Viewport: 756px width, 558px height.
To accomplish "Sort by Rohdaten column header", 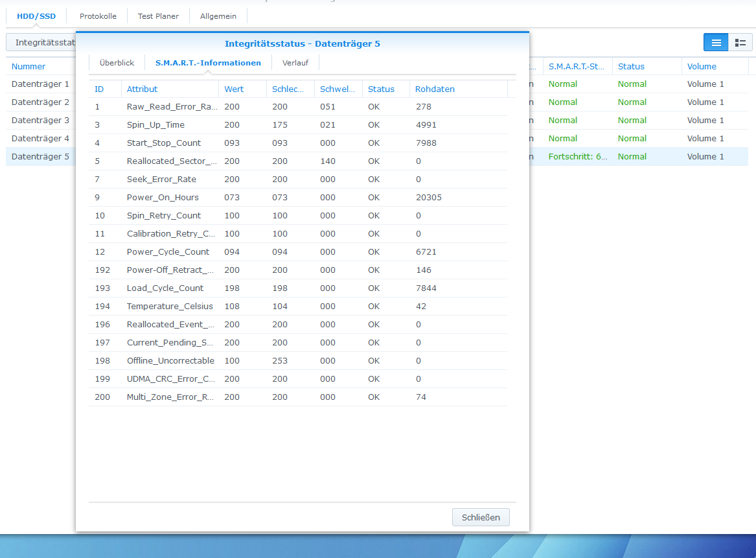I will point(458,89).
